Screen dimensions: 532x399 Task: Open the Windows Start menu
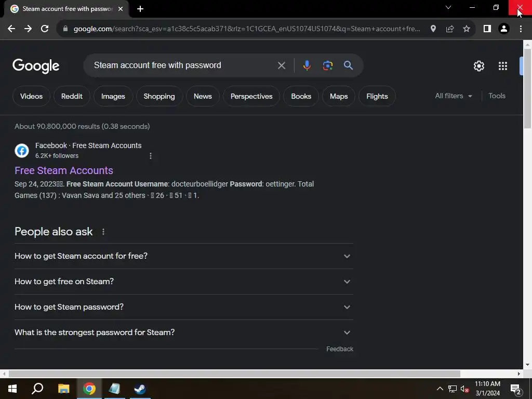tap(12, 389)
